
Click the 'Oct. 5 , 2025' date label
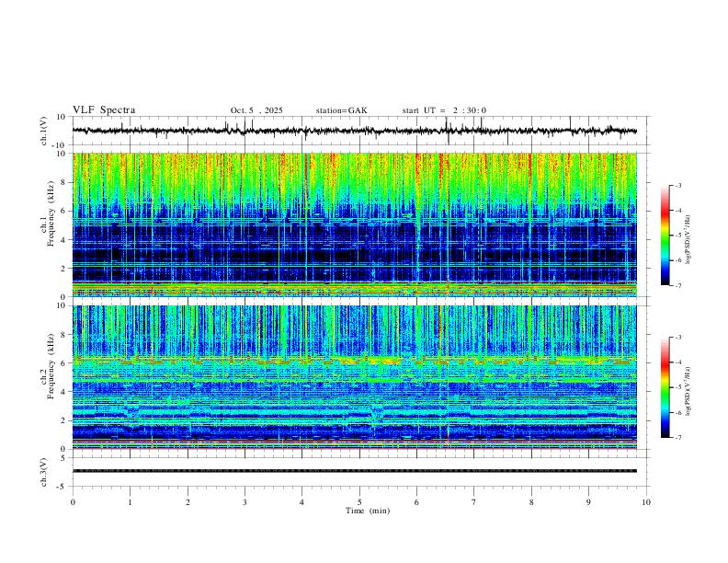256,110
